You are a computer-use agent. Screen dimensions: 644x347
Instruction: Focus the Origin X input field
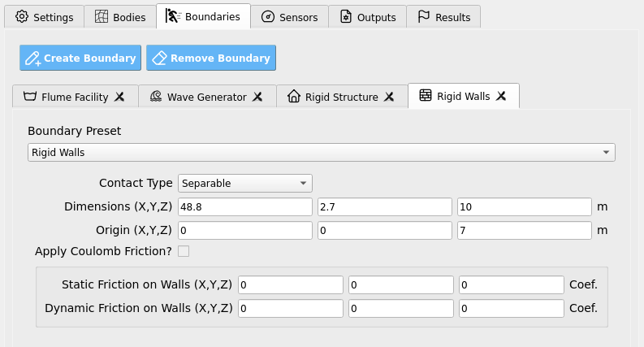coord(244,230)
